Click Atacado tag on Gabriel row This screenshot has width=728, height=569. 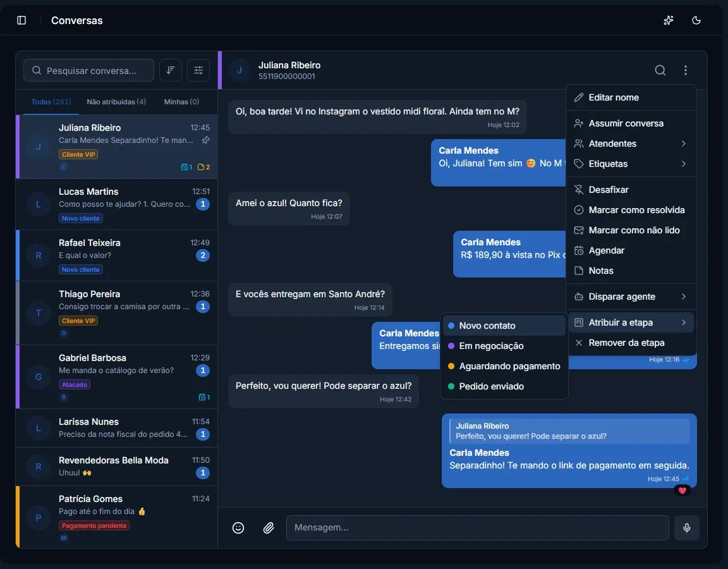coord(75,384)
